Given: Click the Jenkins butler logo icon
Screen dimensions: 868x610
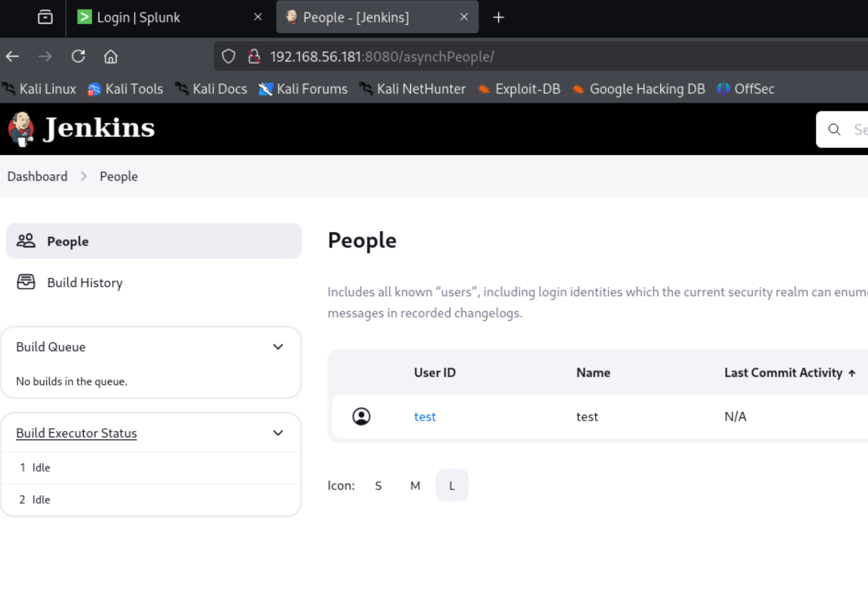Looking at the screenshot, I should click(x=22, y=129).
